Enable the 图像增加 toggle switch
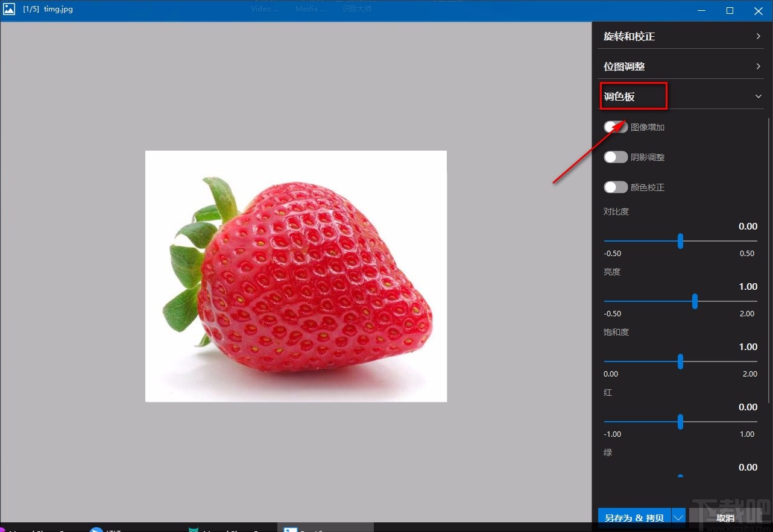Image resolution: width=773 pixels, height=532 pixels. pyautogui.click(x=616, y=127)
